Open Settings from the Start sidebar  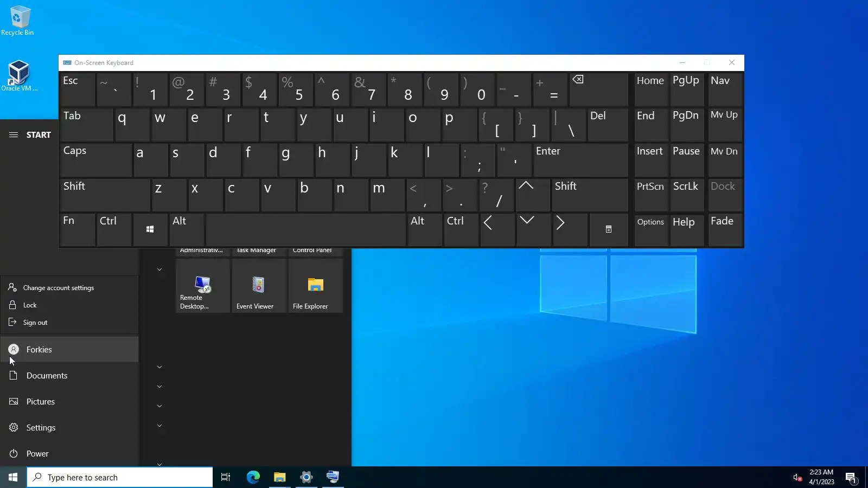[69, 428]
